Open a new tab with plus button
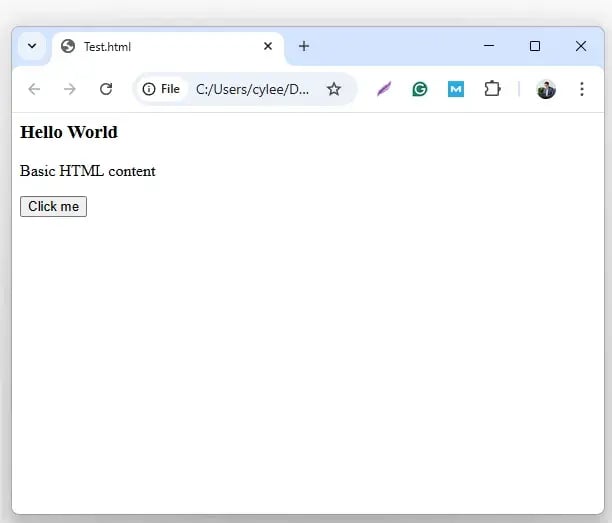The width and height of the screenshot is (612, 523). (304, 46)
